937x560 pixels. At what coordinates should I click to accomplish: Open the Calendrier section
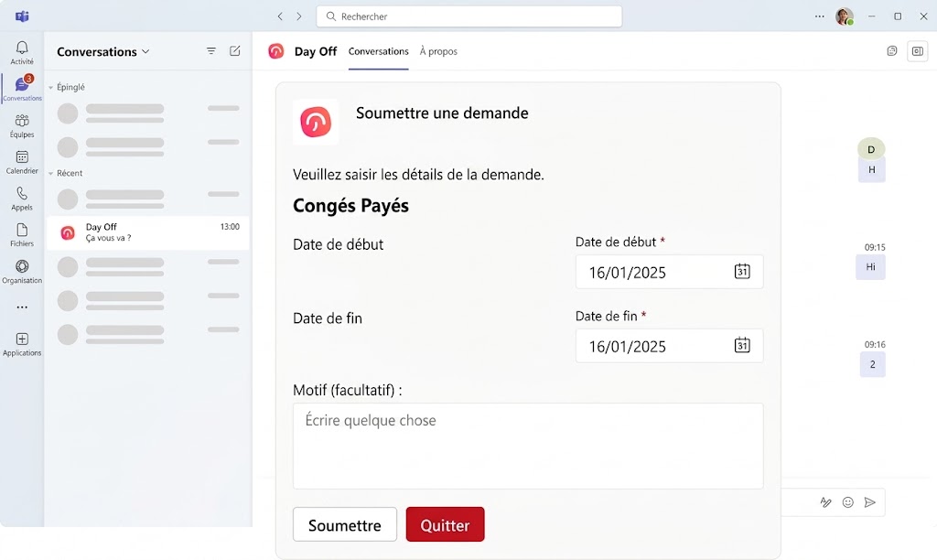click(x=22, y=162)
